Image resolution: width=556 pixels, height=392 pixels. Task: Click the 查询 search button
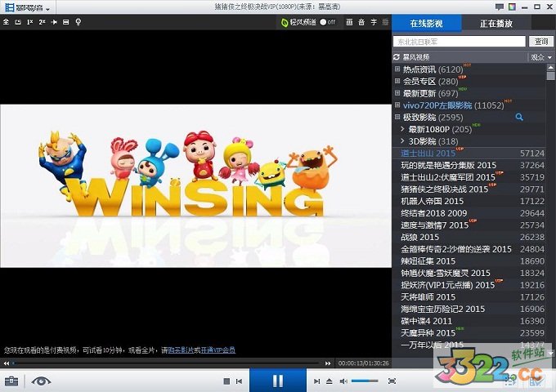pos(541,42)
